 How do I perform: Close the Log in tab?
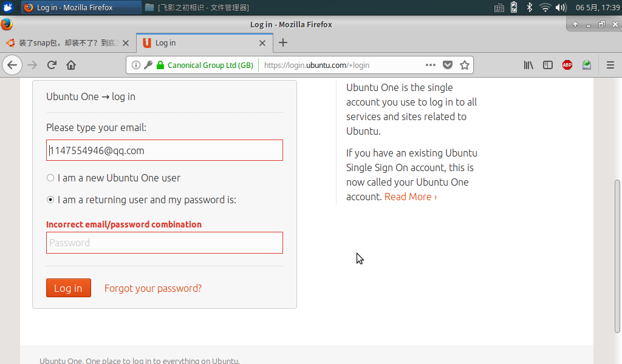point(262,43)
